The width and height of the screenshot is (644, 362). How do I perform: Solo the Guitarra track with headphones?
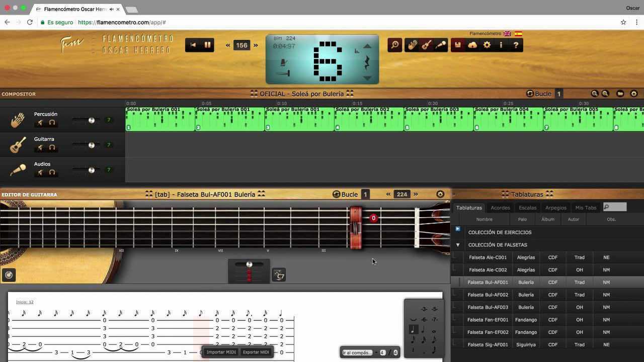coord(52,148)
